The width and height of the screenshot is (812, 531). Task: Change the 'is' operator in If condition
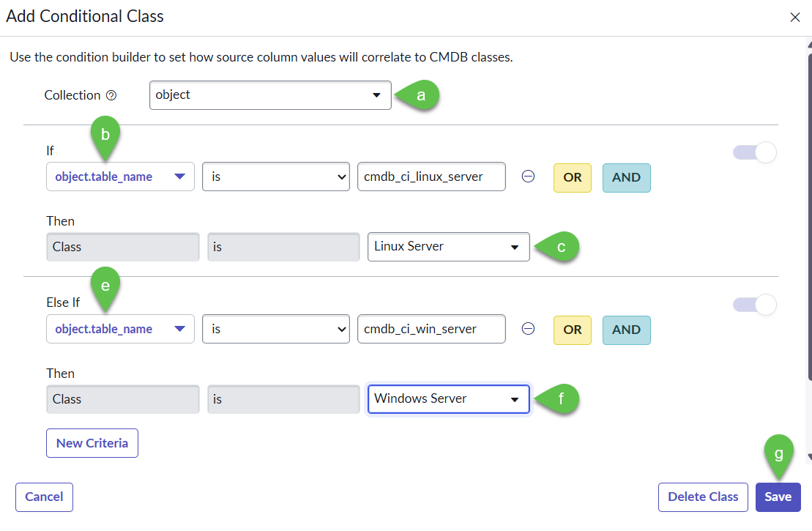click(x=275, y=177)
